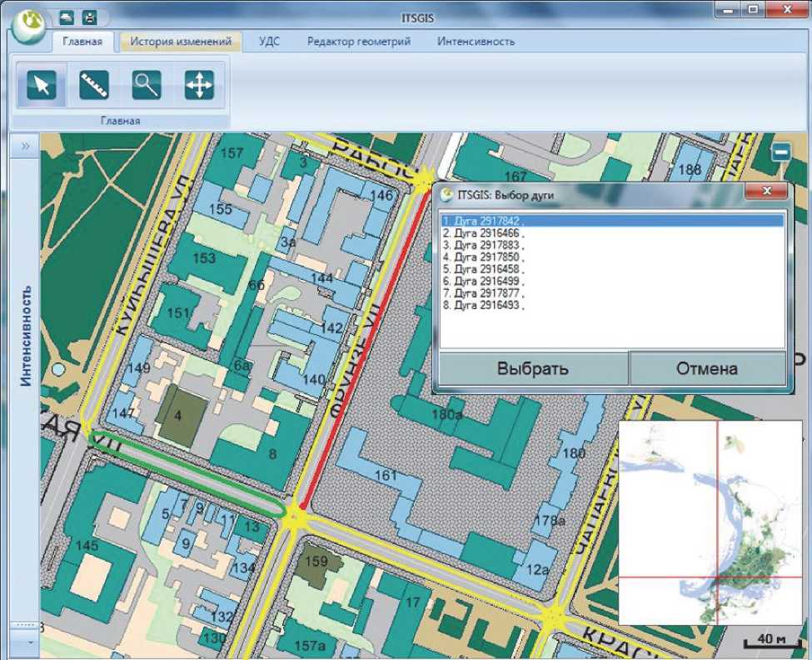Click the print icon in quick access bar
Image resolution: width=812 pixels, height=660 pixels.
point(90,16)
